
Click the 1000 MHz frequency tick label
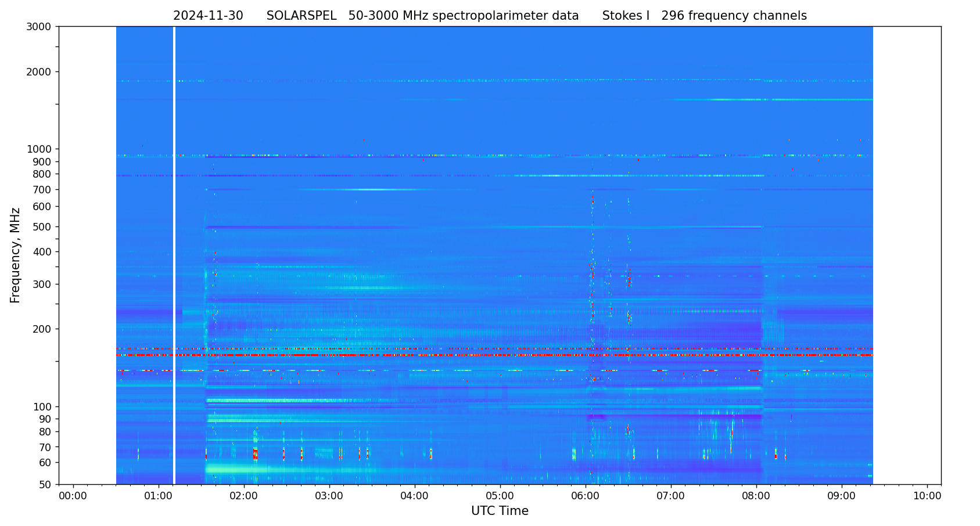click(40, 149)
